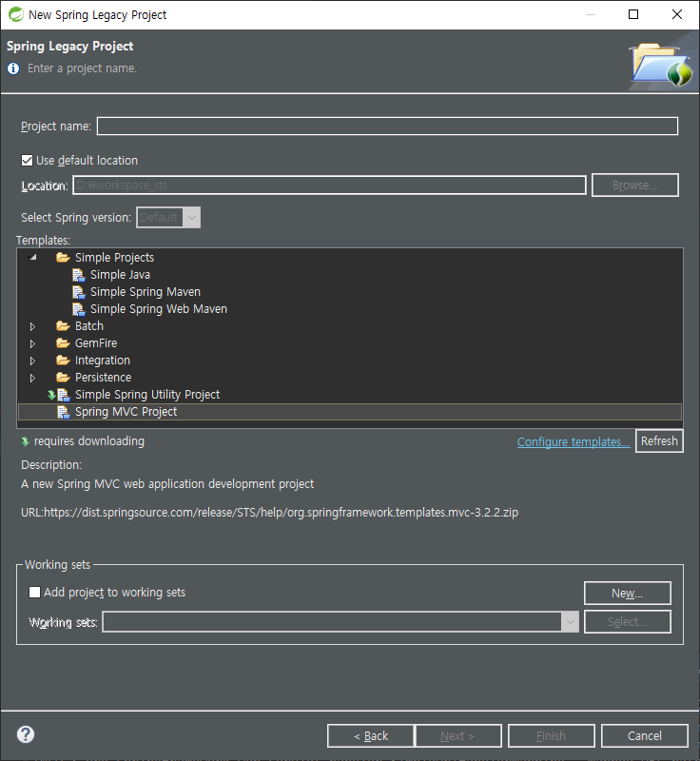The height and width of the screenshot is (761, 700).
Task: Click the Spring project folder wizard image
Action: (662, 64)
